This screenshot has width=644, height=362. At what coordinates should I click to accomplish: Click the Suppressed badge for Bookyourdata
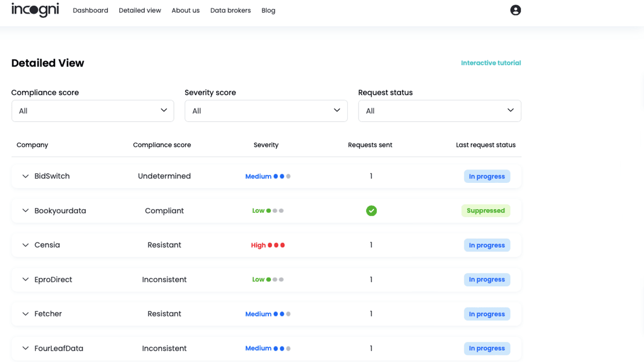[486, 211]
